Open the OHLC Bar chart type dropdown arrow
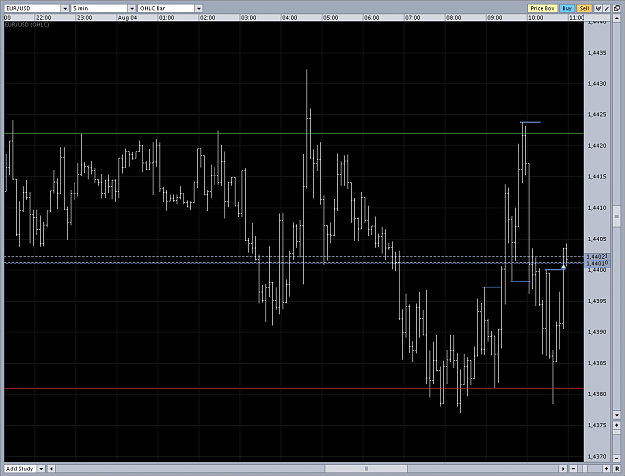The width and height of the screenshot is (625, 476). click(x=199, y=8)
